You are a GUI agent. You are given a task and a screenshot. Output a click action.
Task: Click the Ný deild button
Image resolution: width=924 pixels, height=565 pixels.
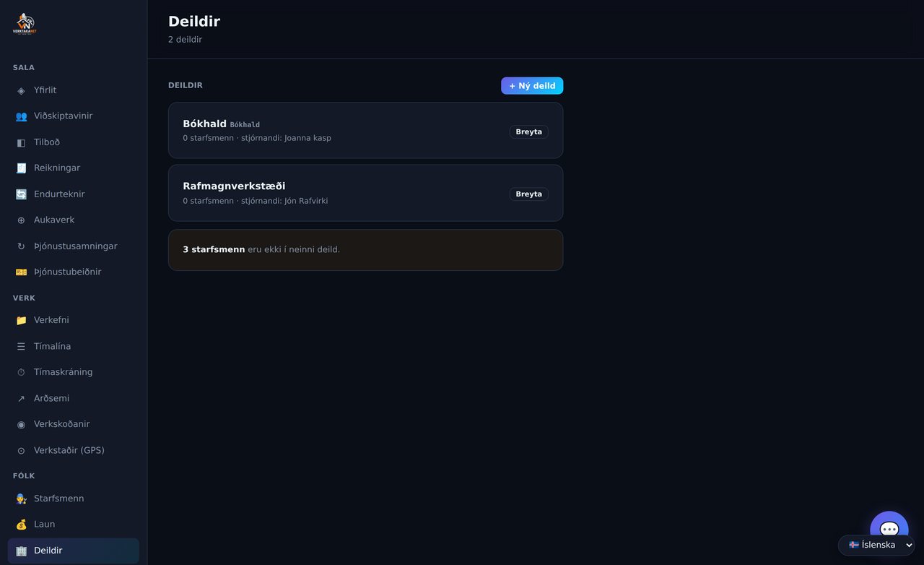532,86
